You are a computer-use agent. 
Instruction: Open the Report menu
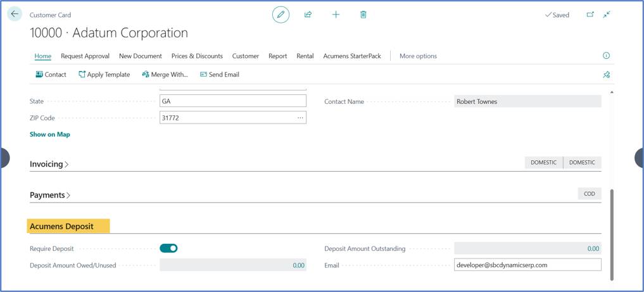[x=277, y=56]
